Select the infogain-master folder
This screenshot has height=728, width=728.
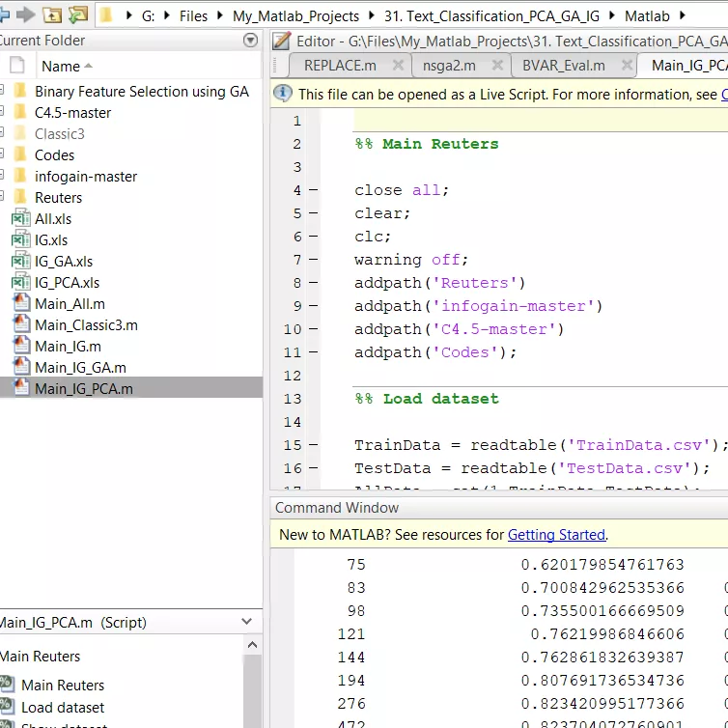pos(86,177)
